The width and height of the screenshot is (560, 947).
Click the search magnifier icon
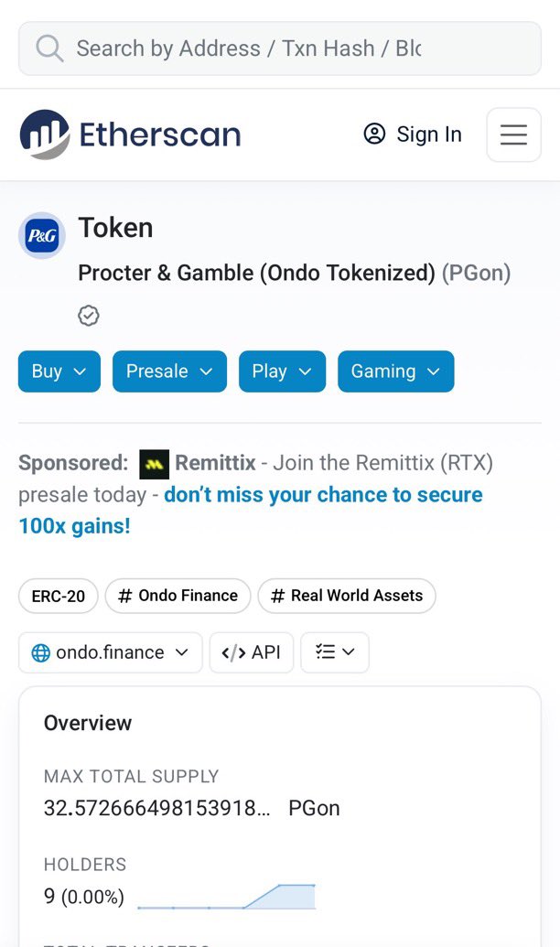49,48
